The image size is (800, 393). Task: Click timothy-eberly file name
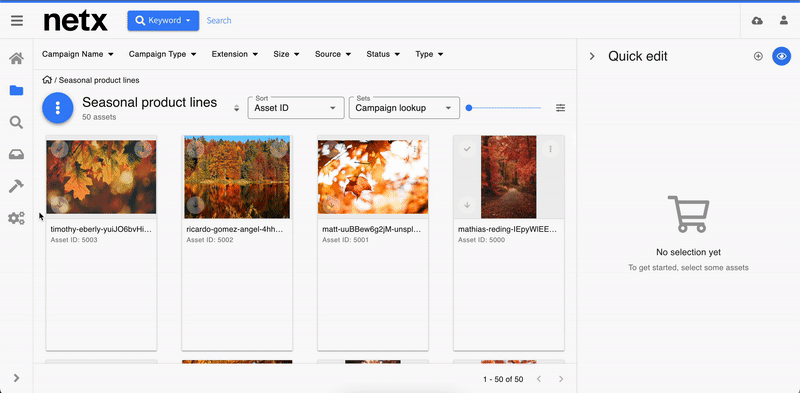click(101, 230)
